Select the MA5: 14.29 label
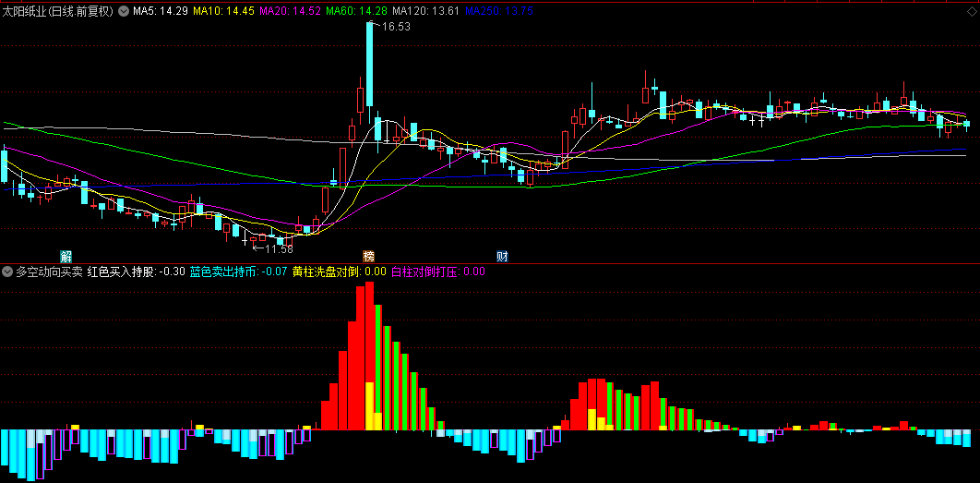Screen dimensions: 980x483 click(x=159, y=11)
